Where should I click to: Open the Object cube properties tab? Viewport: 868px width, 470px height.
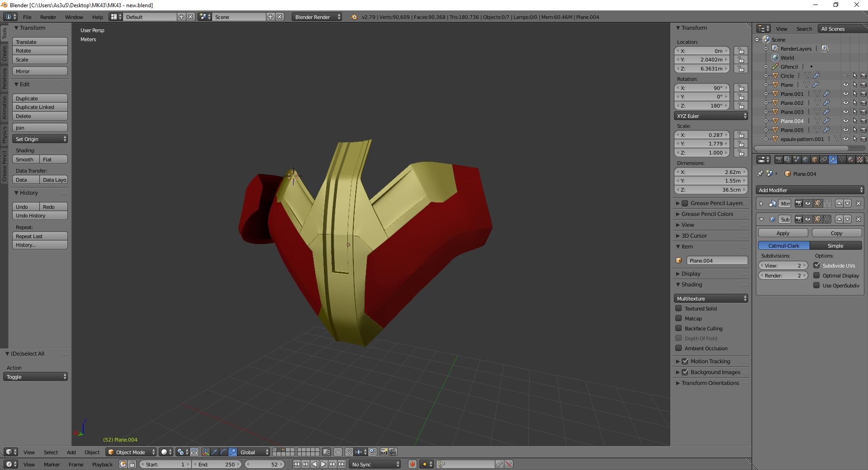[x=815, y=160]
